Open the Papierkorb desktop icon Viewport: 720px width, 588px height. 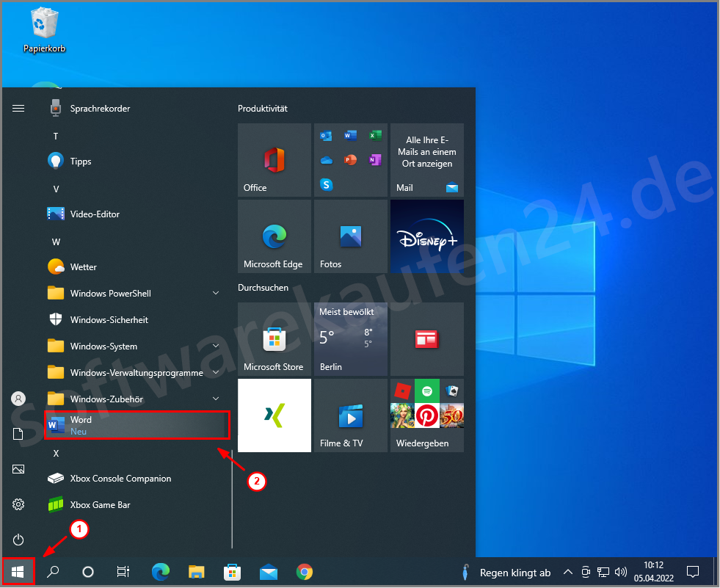44,30
